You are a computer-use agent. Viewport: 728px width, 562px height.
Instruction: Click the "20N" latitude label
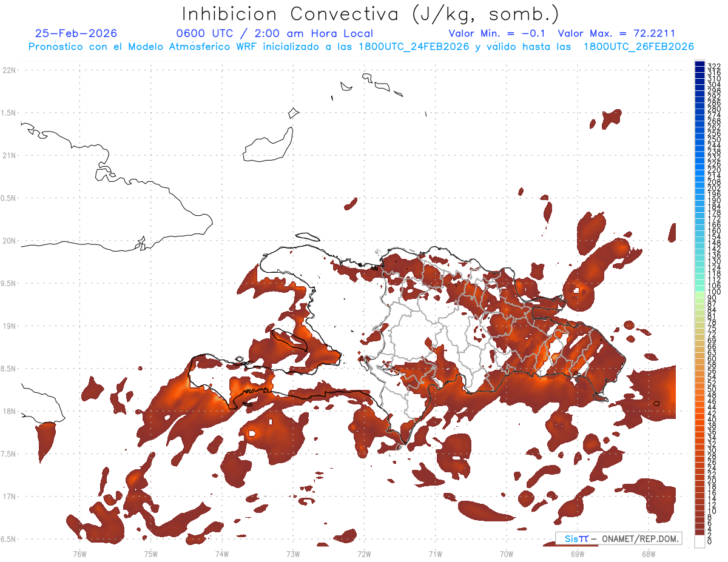[x=10, y=241]
